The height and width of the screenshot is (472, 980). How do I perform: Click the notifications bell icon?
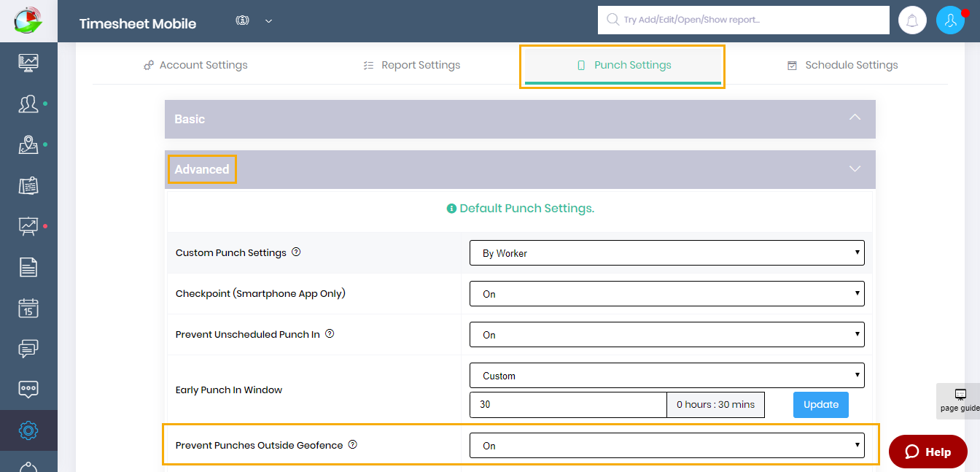point(911,20)
